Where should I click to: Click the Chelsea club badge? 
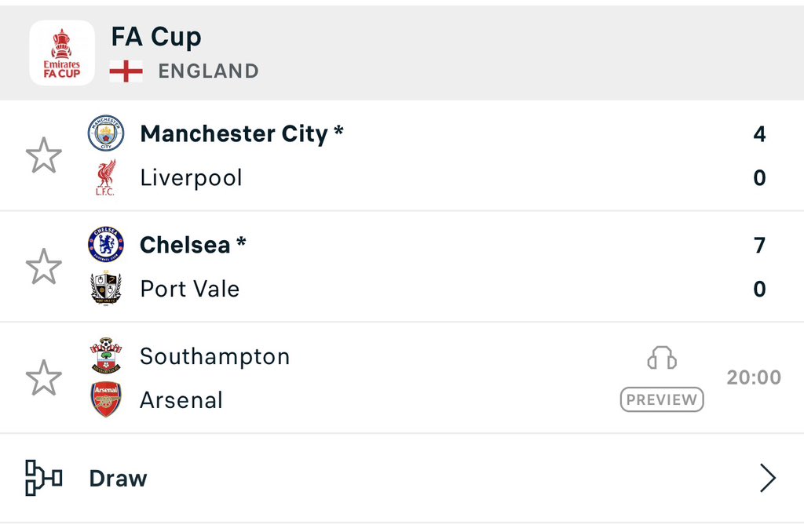click(105, 245)
